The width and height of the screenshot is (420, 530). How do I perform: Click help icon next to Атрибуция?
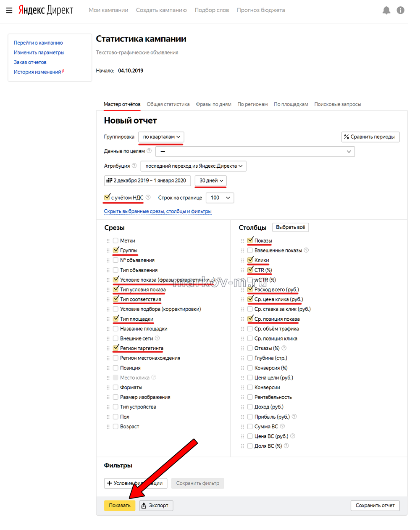tap(134, 166)
